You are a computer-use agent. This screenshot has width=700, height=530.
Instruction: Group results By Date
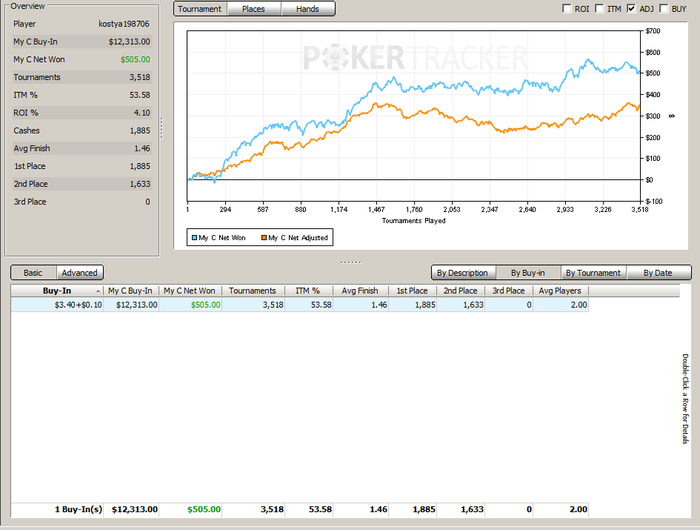pos(658,273)
